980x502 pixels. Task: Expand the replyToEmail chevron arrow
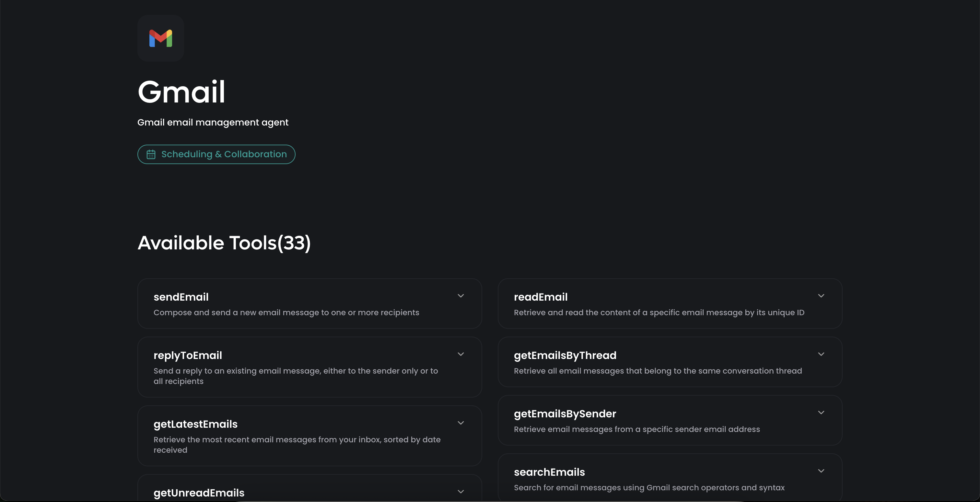460,354
